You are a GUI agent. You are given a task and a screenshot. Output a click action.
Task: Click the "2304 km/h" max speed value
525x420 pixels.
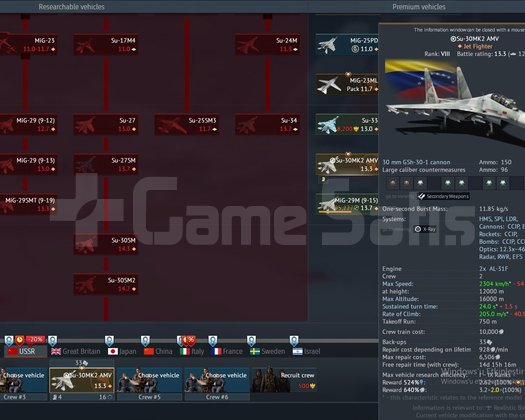click(495, 284)
